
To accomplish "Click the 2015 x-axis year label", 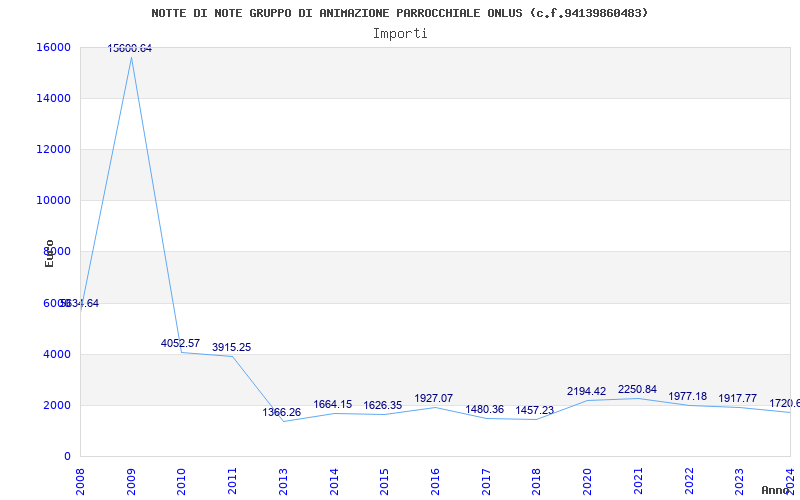I will tap(385, 482).
